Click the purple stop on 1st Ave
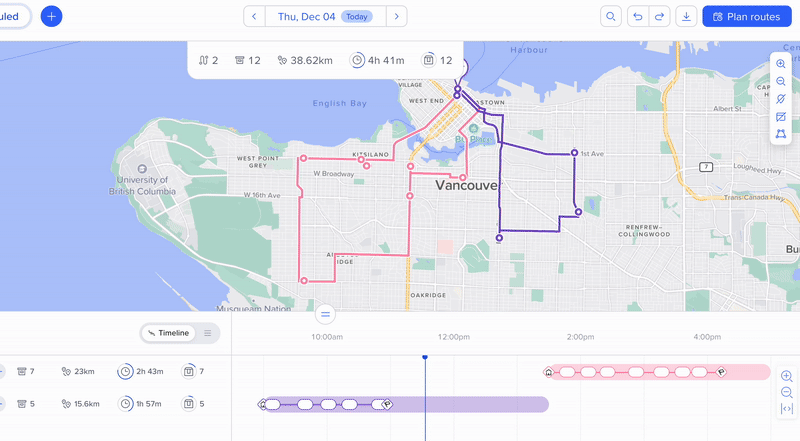 point(574,153)
